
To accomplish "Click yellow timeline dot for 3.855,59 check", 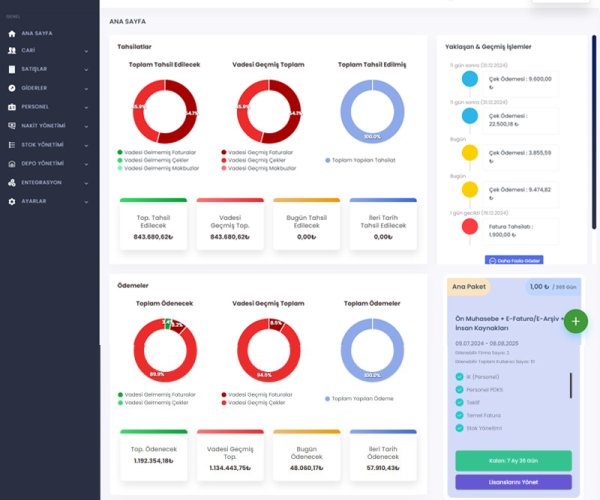I will tap(470, 153).
